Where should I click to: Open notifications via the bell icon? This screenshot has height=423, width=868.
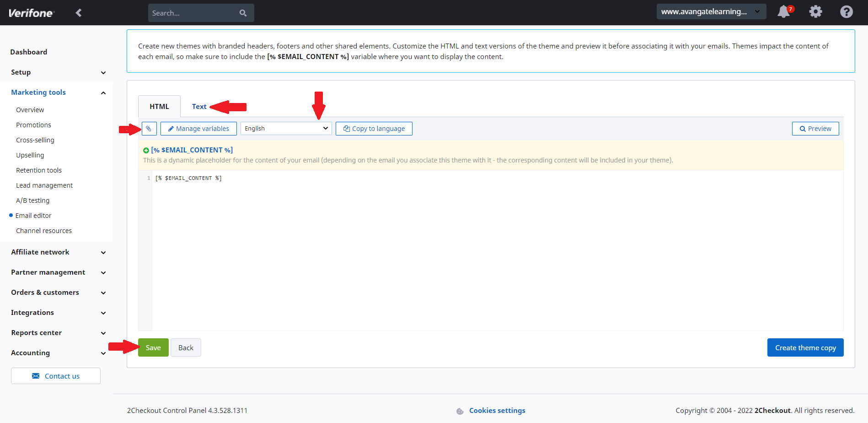783,11
